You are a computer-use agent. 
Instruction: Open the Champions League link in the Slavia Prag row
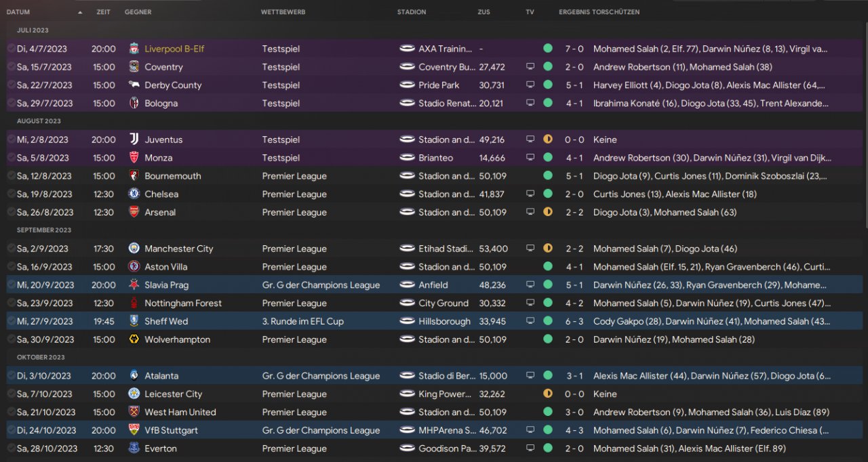pos(321,285)
